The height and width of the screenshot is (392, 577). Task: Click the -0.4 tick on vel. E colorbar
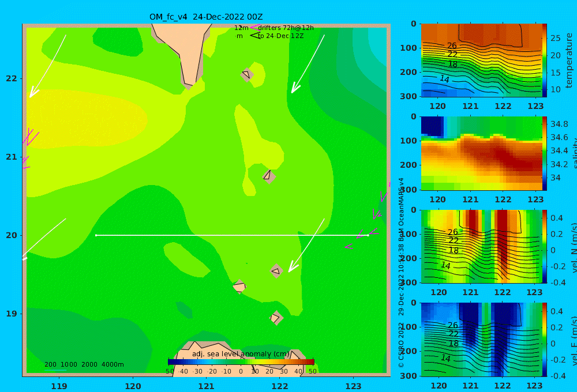[x=557, y=376]
